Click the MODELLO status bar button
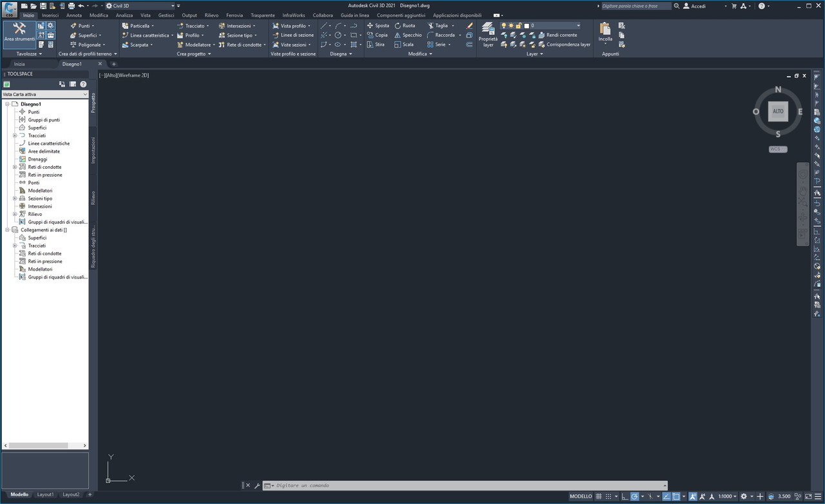Screen dimensions: 825x504 (581, 496)
